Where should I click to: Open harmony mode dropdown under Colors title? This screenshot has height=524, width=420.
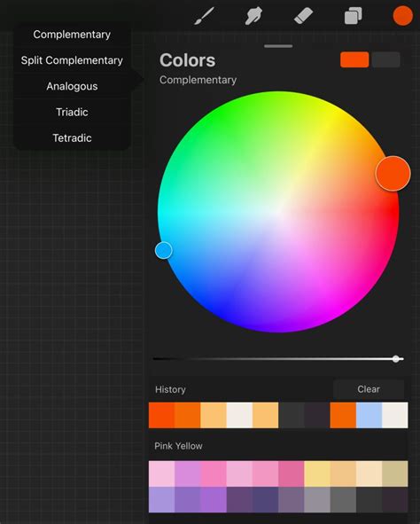point(198,80)
